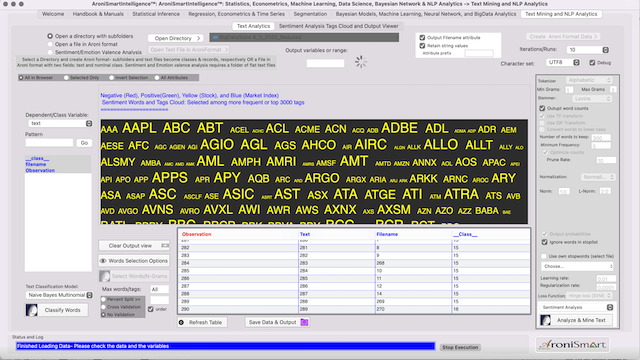The image size is (640, 360).
Task: Click Open Text File in AroniFormat button
Action: (x=188, y=50)
